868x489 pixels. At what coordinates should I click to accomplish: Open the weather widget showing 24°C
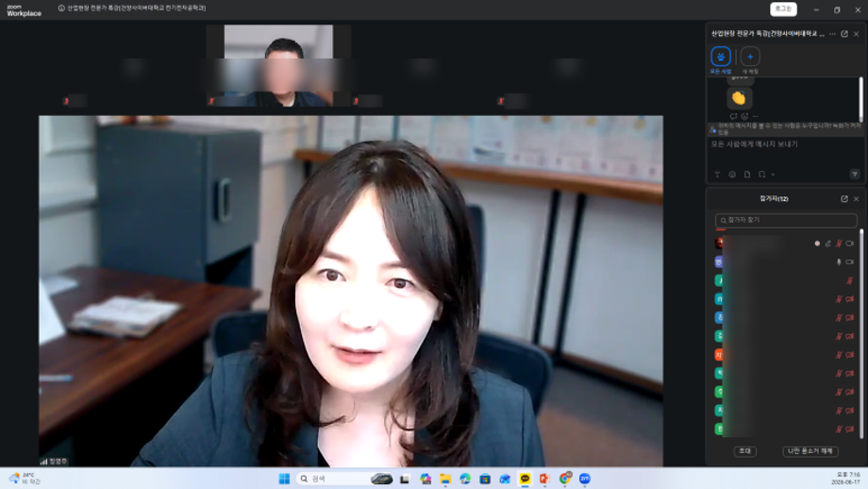[25, 479]
